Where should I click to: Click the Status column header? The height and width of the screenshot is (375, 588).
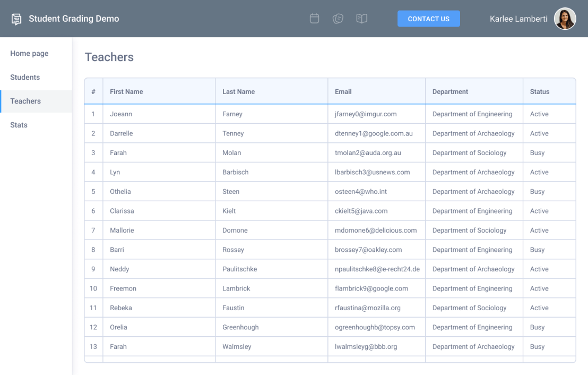[x=539, y=92]
